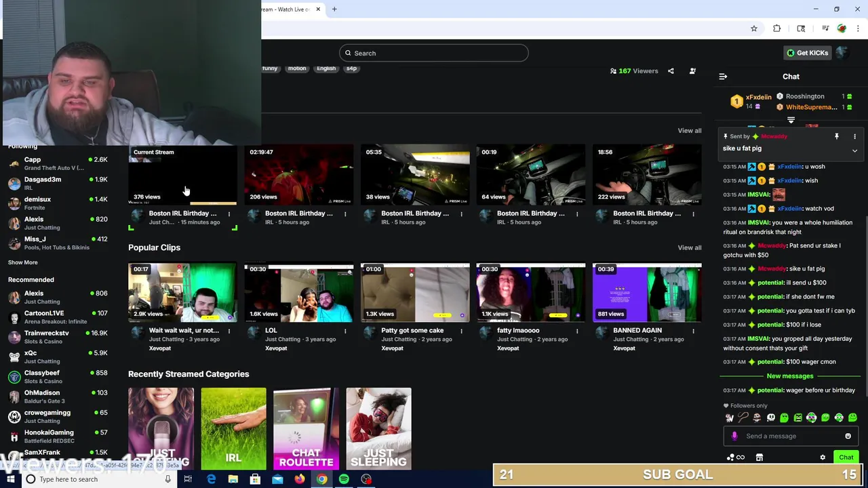Screen dimensions: 868x488
Task: Open Chrome media controls icon
Action: 825,28
